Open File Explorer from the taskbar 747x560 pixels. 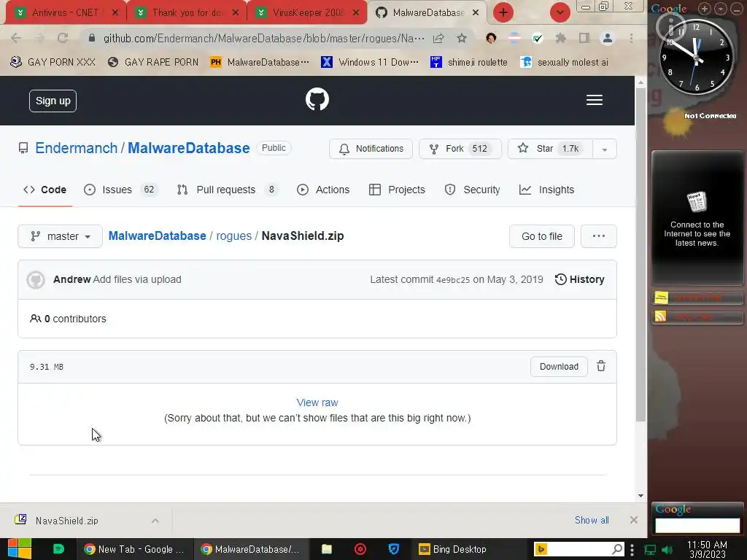coord(327,549)
